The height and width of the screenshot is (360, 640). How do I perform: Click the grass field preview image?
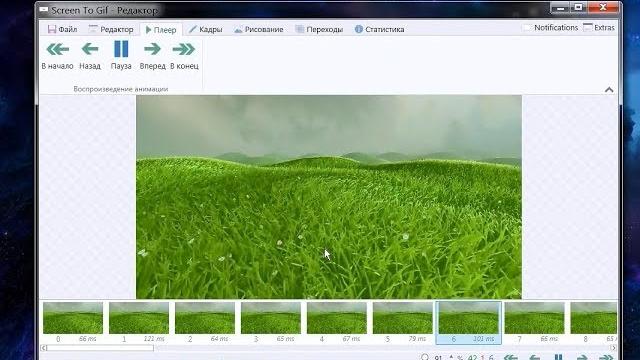(x=329, y=197)
